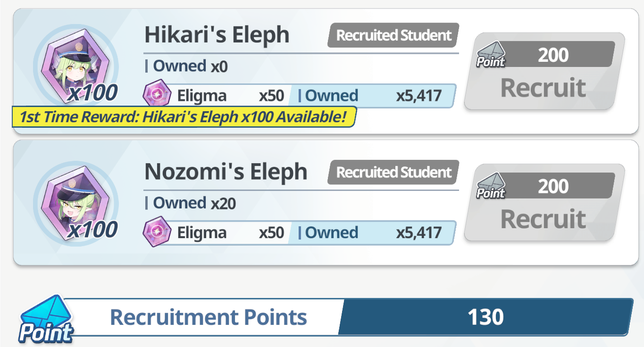
Task: Tap Recruited Student tag on Nozomi's Eleph
Action: [393, 172]
